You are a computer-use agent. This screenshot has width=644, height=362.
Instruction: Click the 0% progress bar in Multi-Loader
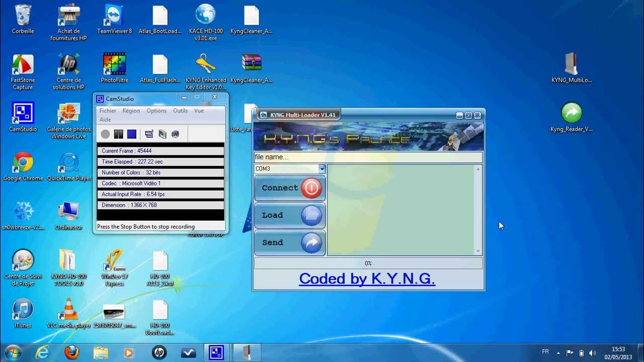point(368,263)
